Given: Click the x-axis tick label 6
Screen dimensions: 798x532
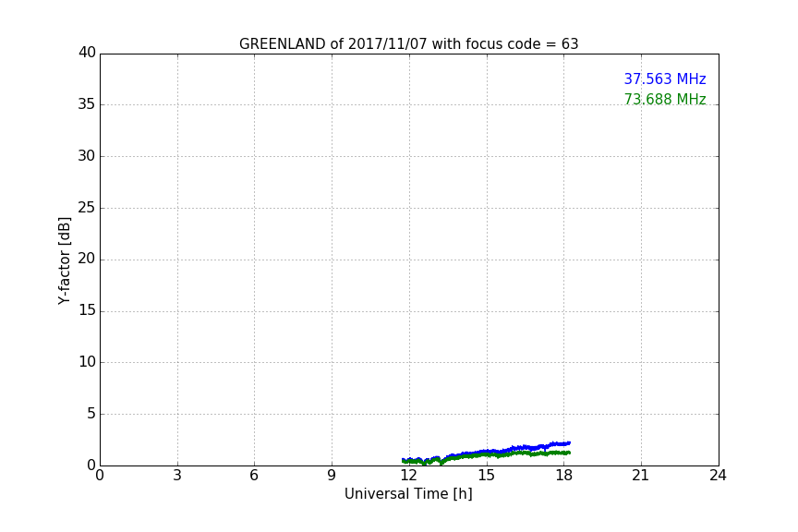Looking at the screenshot, I should [x=254, y=476].
